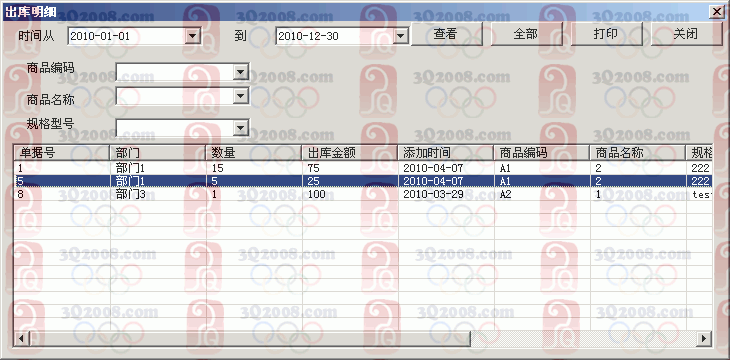Image resolution: width=730 pixels, height=360 pixels.
Task: Expand the 商品编码 combo box
Action: 240,72
